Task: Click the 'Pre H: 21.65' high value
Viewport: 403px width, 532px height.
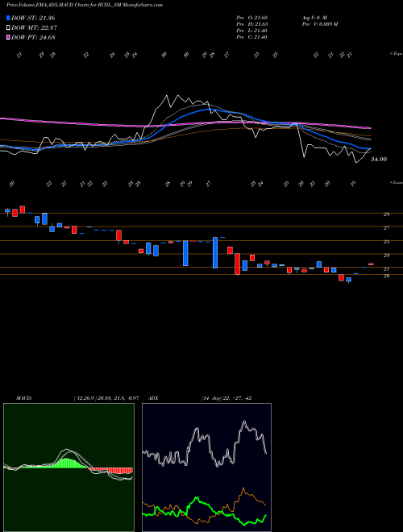Action: click(252, 24)
